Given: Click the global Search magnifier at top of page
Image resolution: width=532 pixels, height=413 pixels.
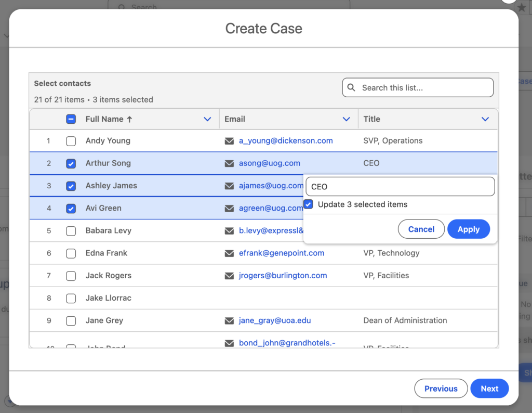Looking at the screenshot, I should pyautogui.click(x=121, y=7).
